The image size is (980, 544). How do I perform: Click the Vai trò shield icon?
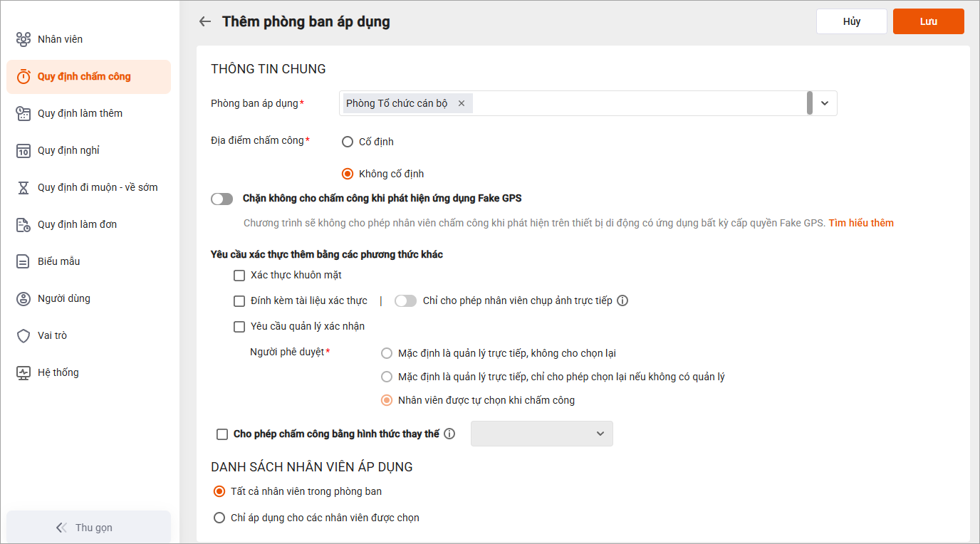(24, 335)
